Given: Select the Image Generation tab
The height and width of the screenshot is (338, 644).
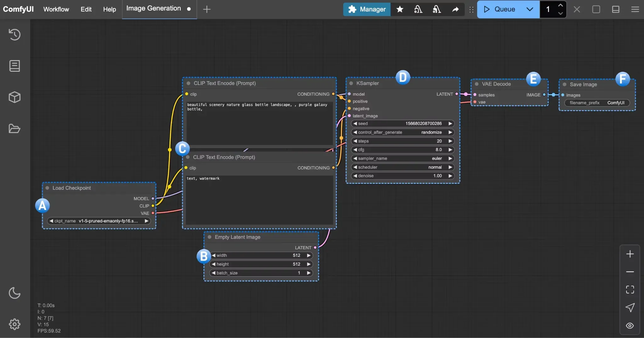Looking at the screenshot, I should (153, 8).
